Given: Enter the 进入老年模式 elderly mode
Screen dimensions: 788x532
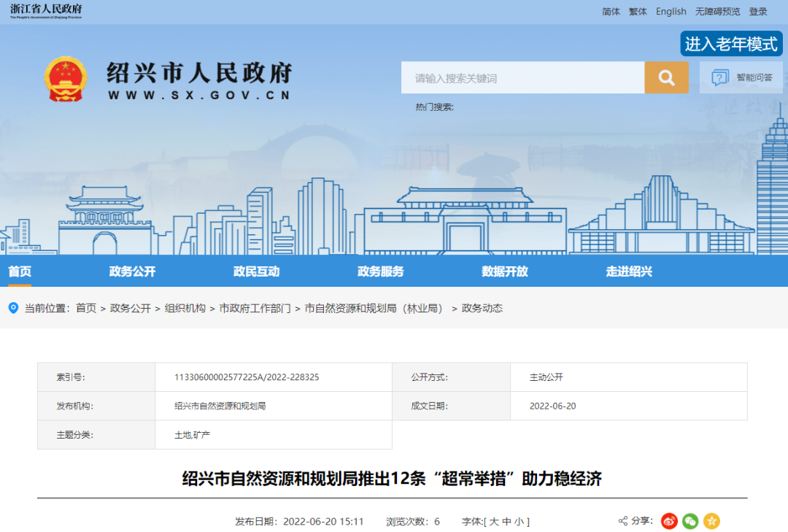Looking at the screenshot, I should tap(731, 44).
